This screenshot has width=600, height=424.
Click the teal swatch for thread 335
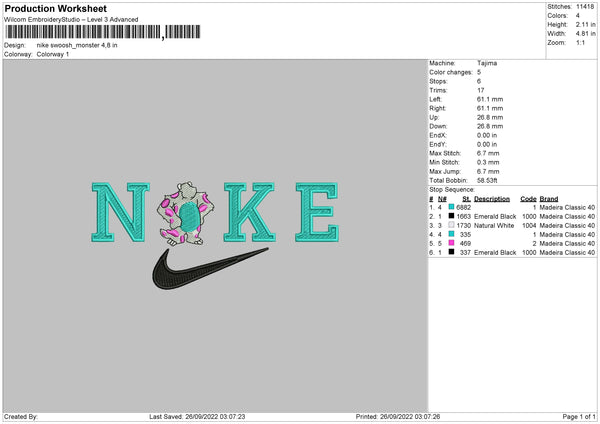[451, 234]
